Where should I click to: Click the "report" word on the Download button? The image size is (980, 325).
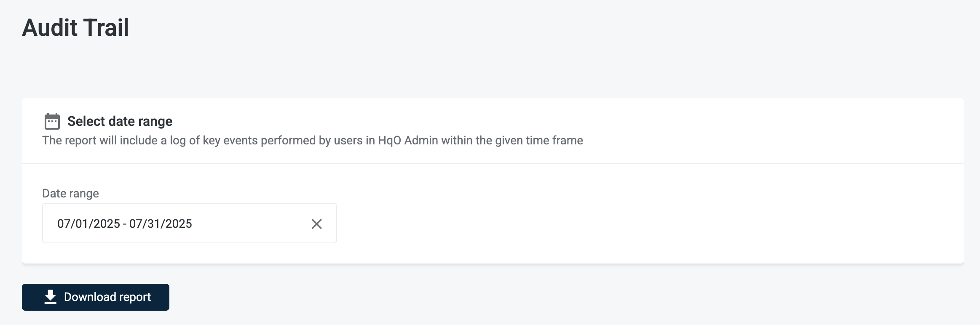(135, 297)
